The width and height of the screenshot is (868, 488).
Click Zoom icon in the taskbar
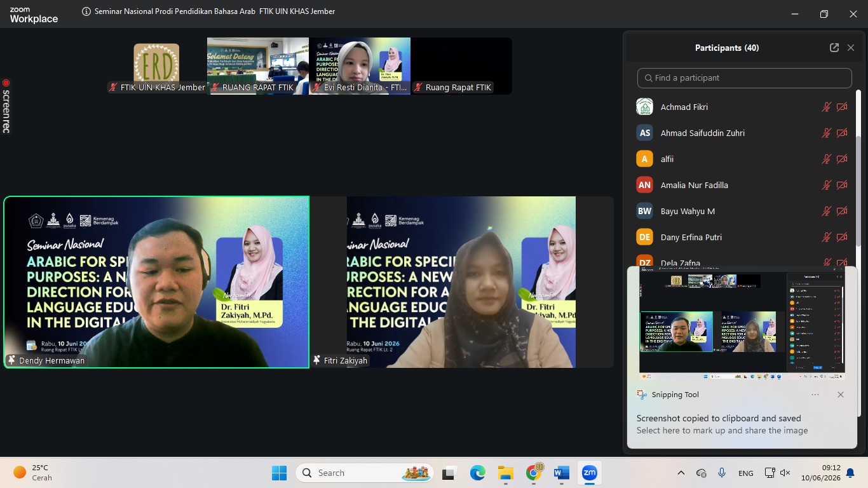click(x=590, y=473)
